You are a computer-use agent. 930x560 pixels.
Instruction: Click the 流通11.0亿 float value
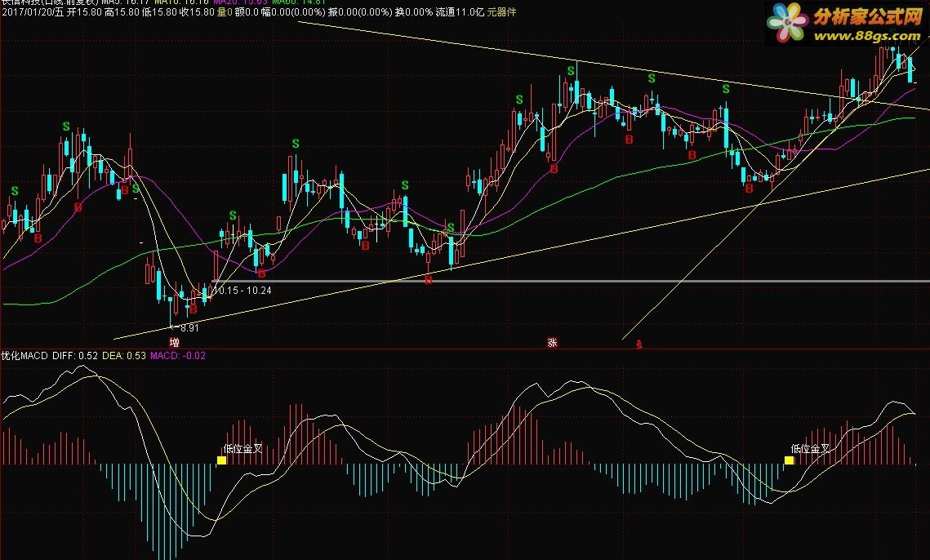tap(460, 12)
